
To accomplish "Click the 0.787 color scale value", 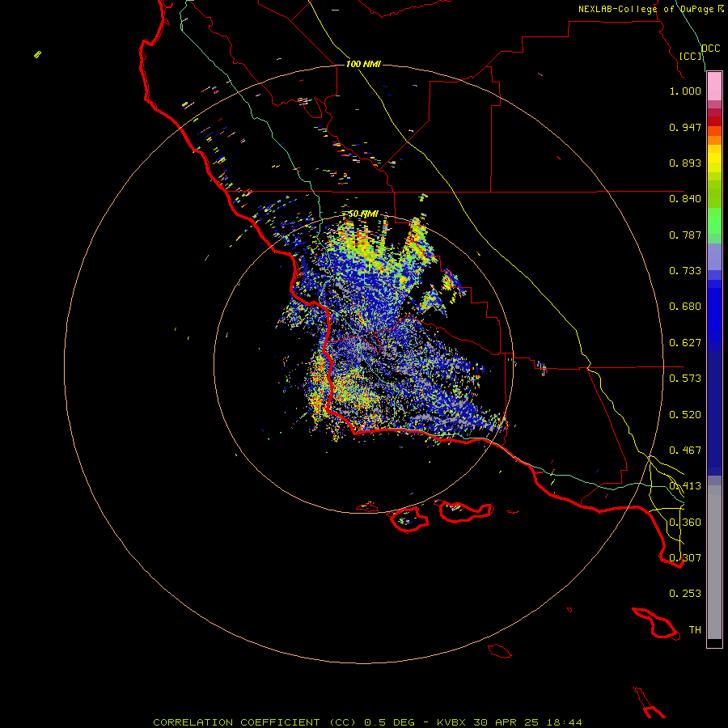I will tap(685, 235).
